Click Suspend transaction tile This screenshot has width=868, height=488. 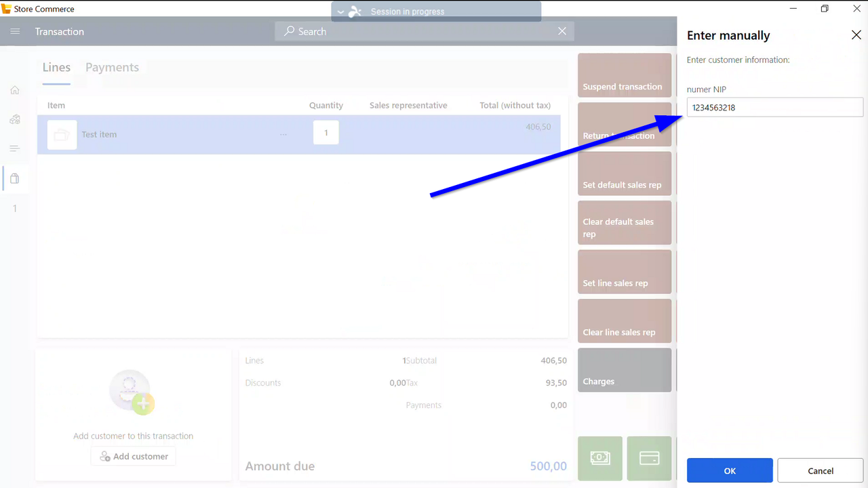pos(625,75)
